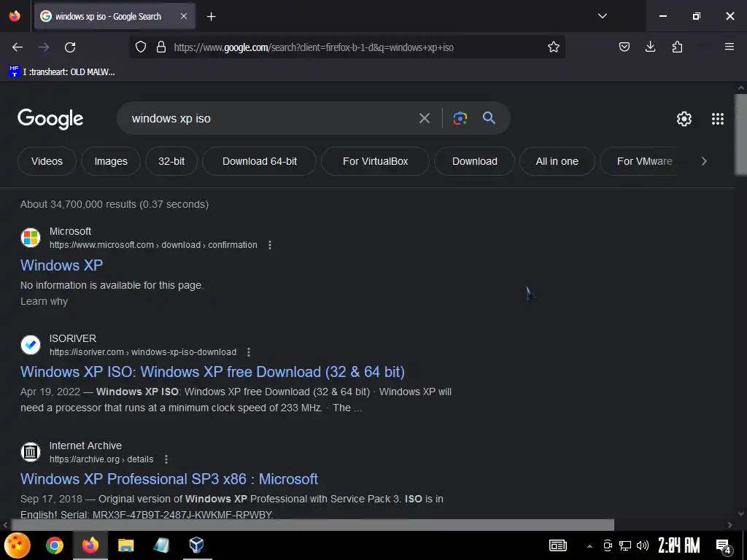Open a new tab with plus
The image size is (747, 560).
click(211, 17)
